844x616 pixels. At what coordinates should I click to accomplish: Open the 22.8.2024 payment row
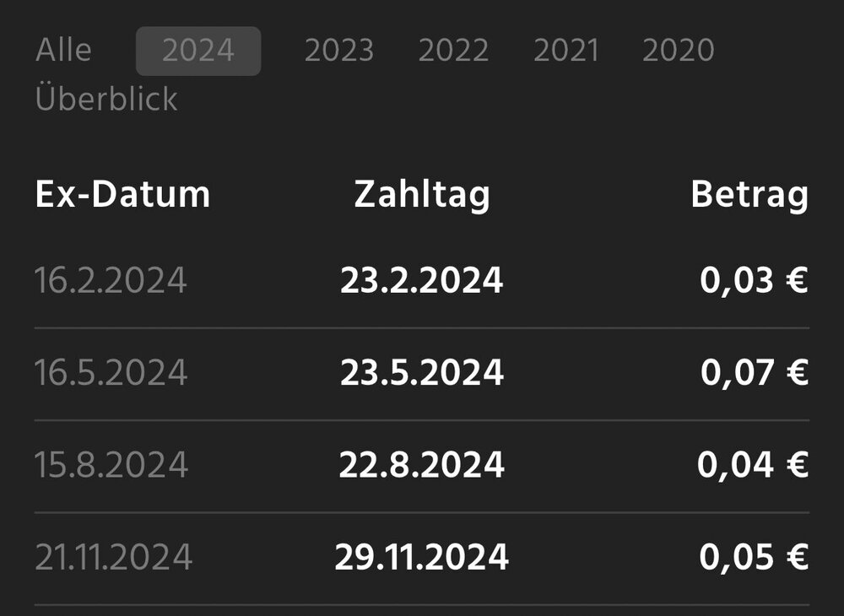pos(422,465)
